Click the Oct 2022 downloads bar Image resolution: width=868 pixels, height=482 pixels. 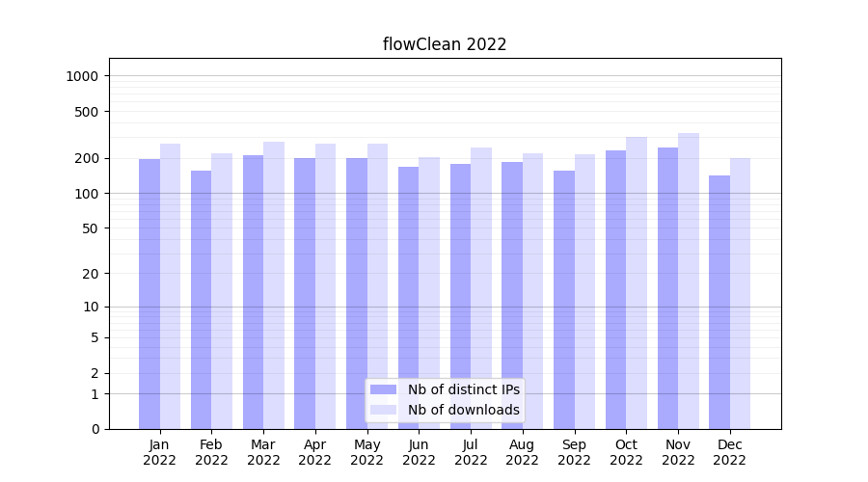coord(637,282)
